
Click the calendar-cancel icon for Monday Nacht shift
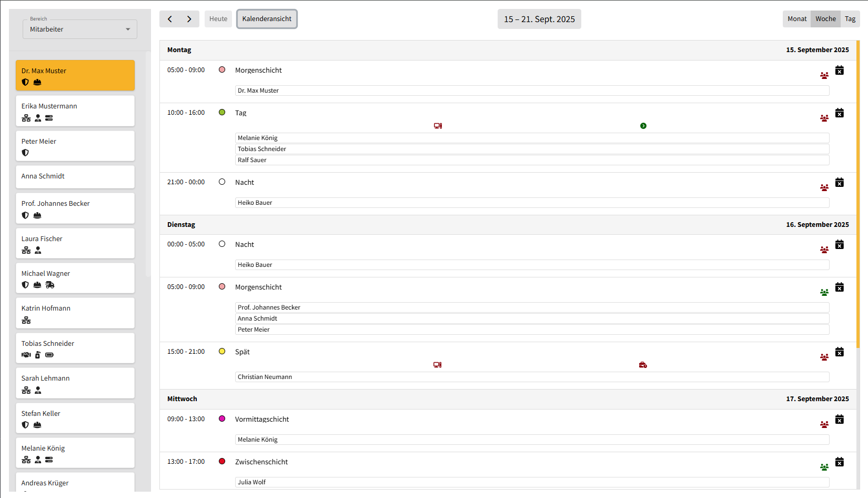(x=840, y=183)
